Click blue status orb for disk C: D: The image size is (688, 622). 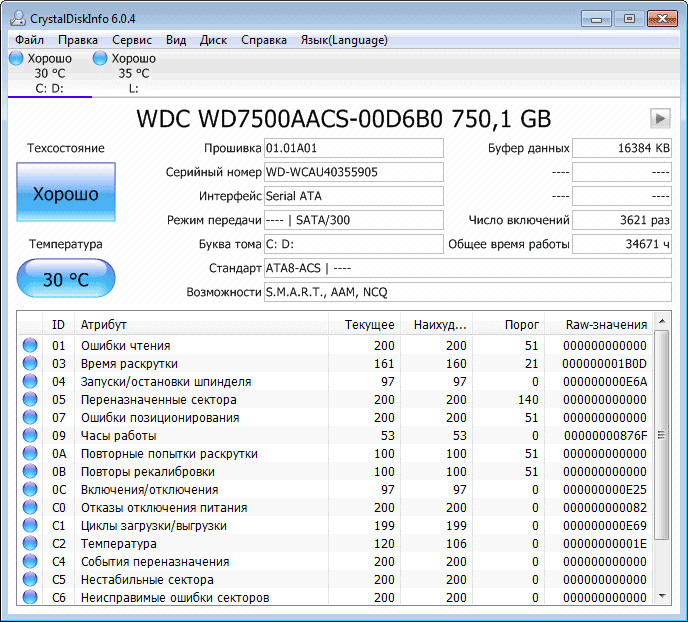coord(16,58)
